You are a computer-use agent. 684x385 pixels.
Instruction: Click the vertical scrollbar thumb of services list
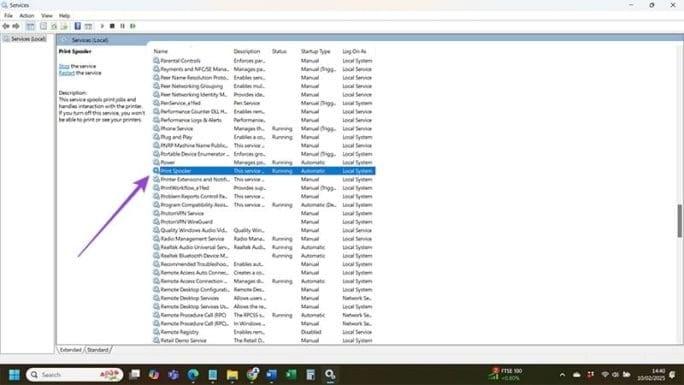[680, 221]
